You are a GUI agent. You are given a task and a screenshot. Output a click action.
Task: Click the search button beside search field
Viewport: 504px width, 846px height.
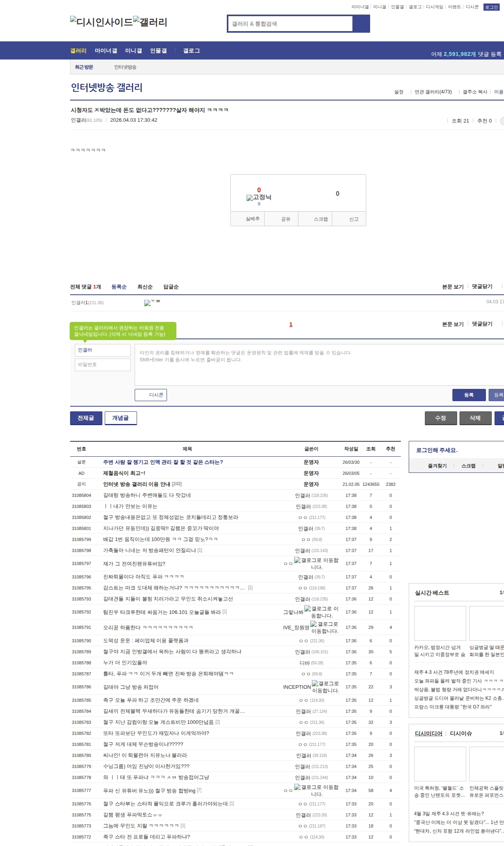click(x=361, y=24)
